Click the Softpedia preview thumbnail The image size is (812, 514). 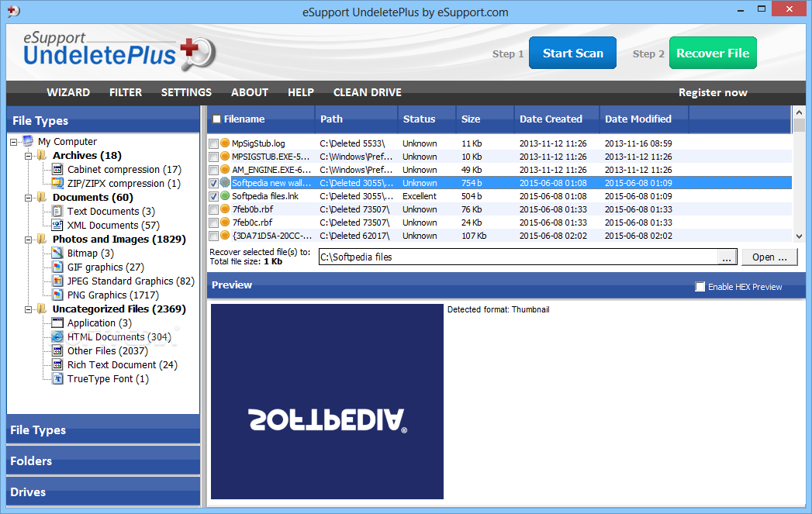327,401
